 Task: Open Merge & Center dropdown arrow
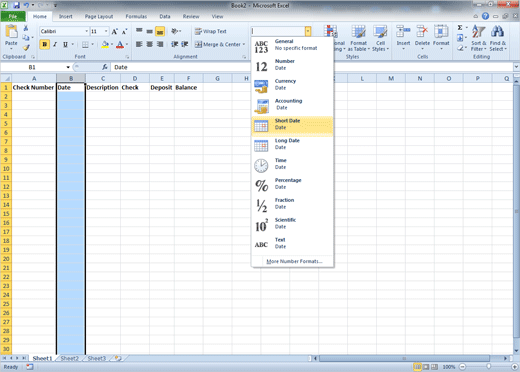[244, 44]
